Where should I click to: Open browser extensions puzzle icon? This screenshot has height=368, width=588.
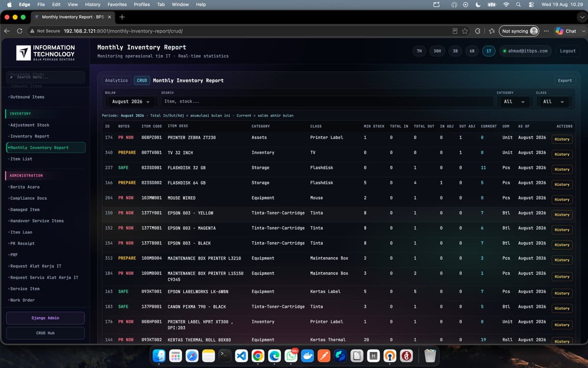click(478, 31)
